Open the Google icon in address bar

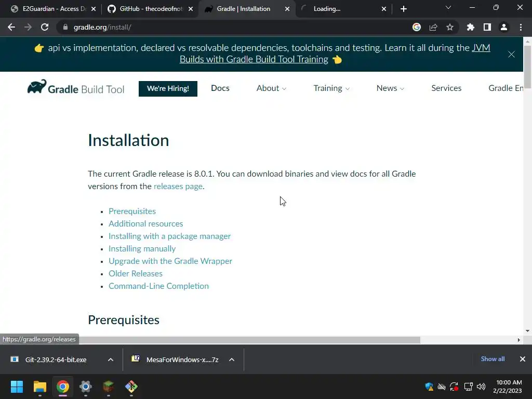click(x=417, y=27)
